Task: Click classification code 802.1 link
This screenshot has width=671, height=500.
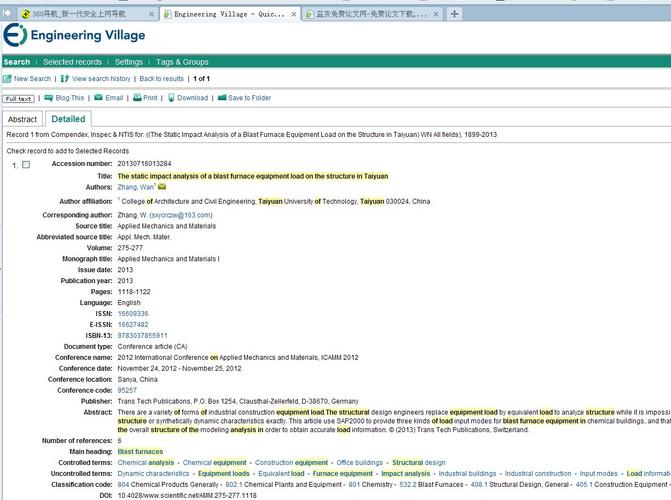Action: (x=234, y=485)
